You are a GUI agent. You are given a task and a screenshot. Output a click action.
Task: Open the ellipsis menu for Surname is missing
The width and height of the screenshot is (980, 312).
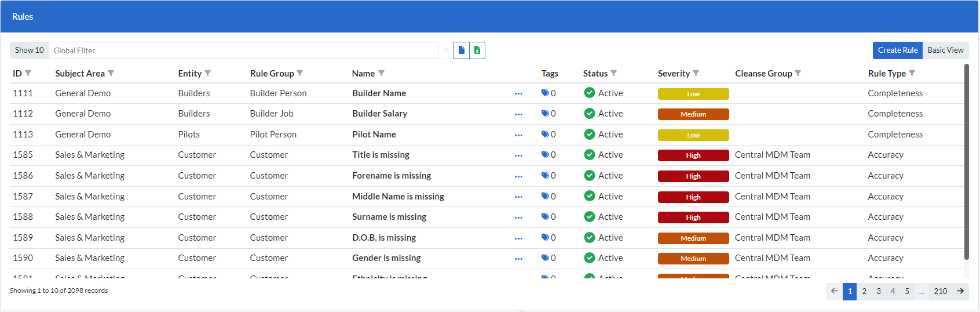(518, 217)
